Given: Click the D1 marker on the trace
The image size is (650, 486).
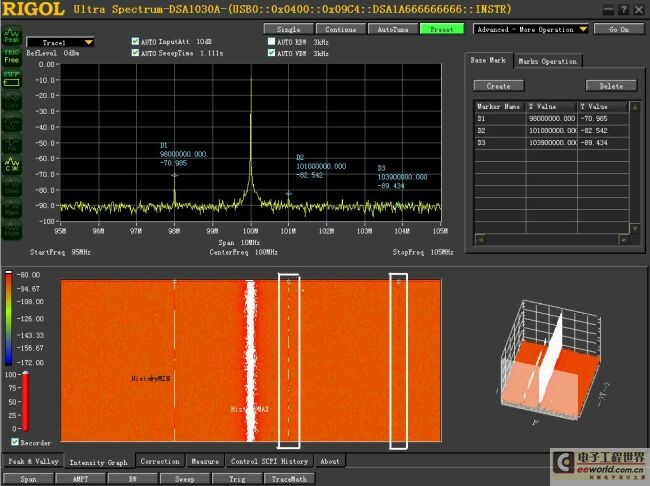Looking at the screenshot, I should pos(174,175).
